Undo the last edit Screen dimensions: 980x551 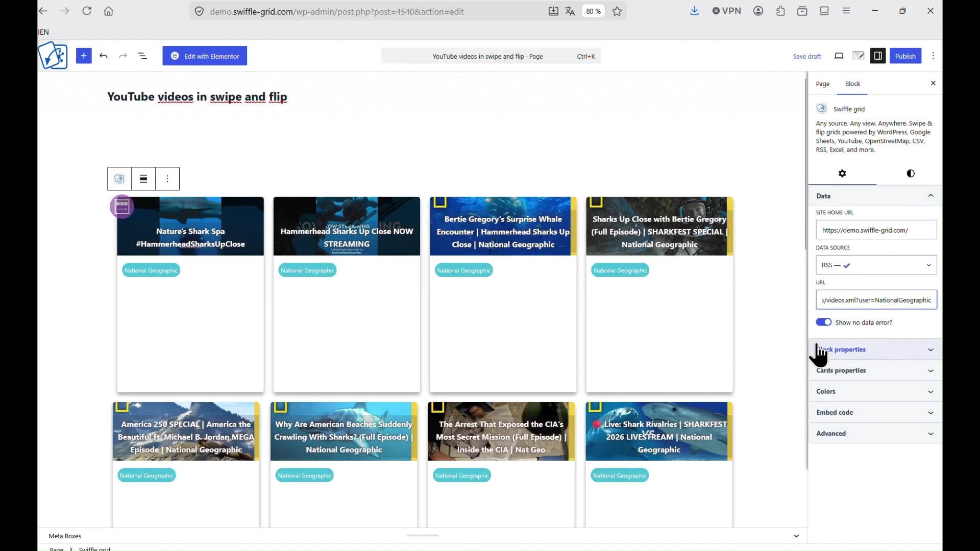tap(104, 56)
